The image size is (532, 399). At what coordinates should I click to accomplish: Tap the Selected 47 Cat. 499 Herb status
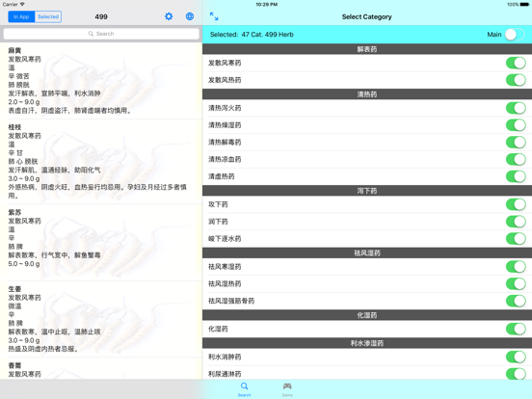click(252, 35)
